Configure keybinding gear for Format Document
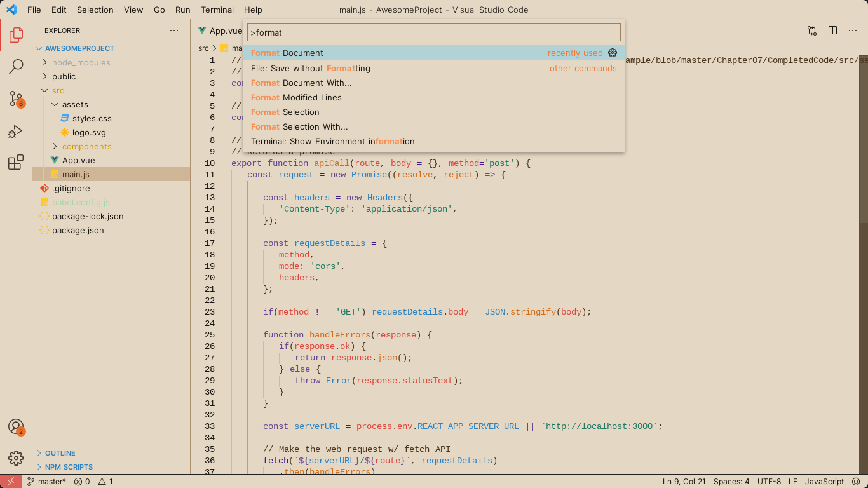The height and width of the screenshot is (488, 868). (613, 53)
